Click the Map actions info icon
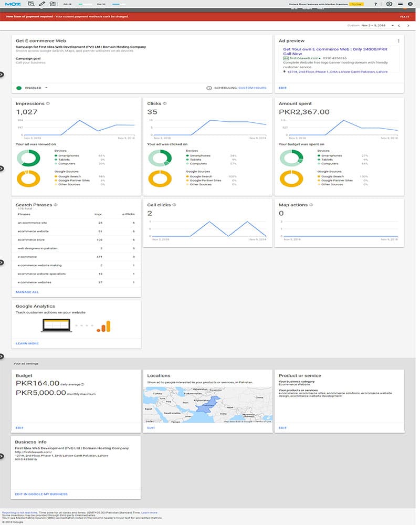Viewport: 420px width, 525px height. pos(311,205)
